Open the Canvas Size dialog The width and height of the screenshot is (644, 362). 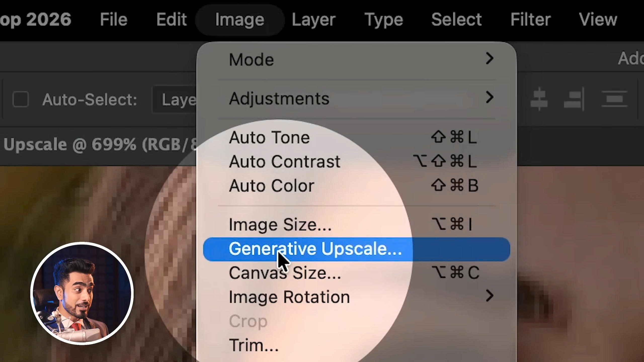pyautogui.click(x=285, y=273)
